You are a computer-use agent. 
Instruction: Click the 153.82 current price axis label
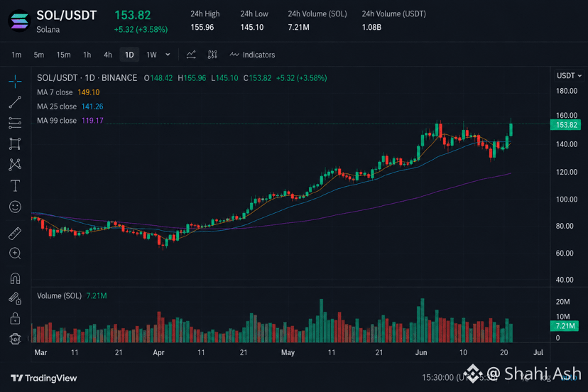click(565, 125)
